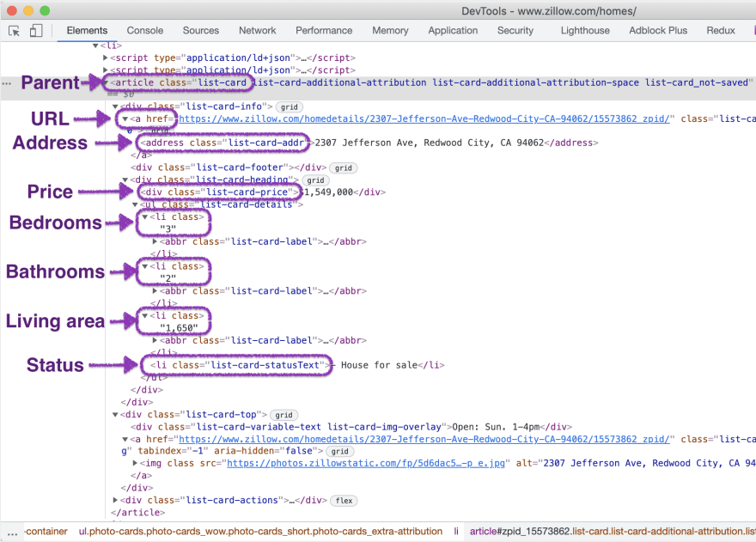Open the photos.zillowstatic.com image link
Screen dimensions: 756x542
pyautogui.click(x=366, y=463)
